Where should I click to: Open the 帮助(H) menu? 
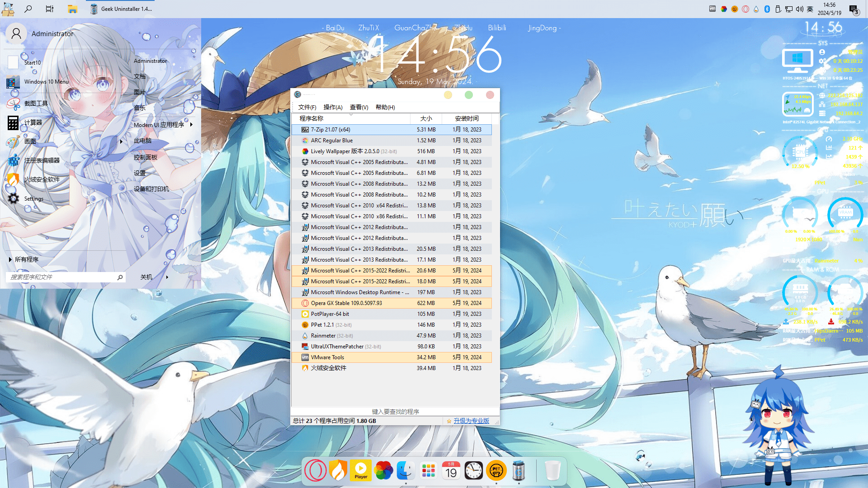point(385,107)
